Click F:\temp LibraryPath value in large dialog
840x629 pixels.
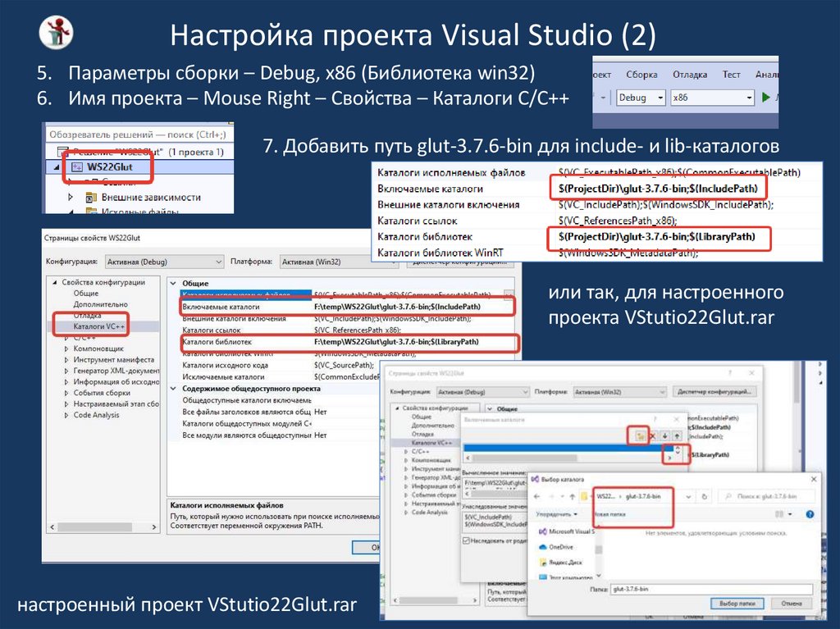[396, 342]
